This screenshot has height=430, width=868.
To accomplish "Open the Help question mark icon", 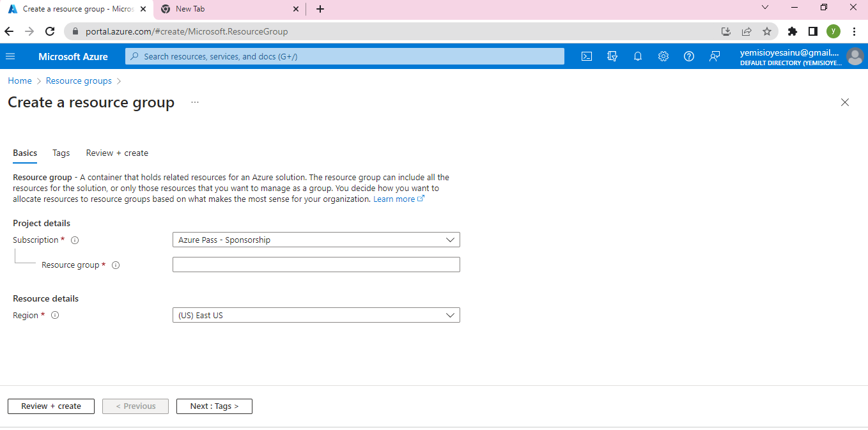I will click(x=689, y=56).
